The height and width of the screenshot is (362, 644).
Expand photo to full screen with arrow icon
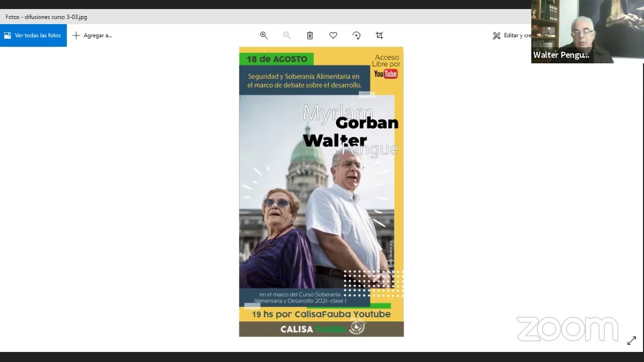pyautogui.click(x=631, y=340)
